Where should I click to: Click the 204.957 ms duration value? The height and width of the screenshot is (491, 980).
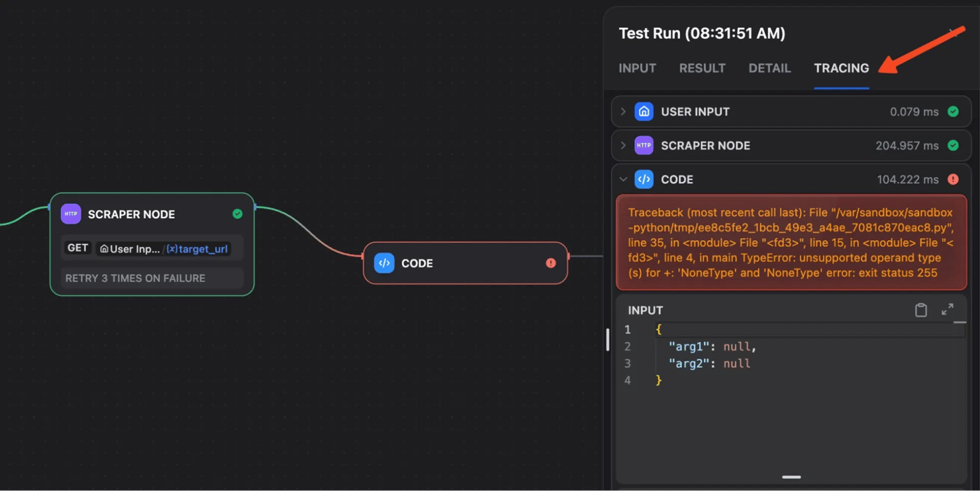(x=906, y=146)
